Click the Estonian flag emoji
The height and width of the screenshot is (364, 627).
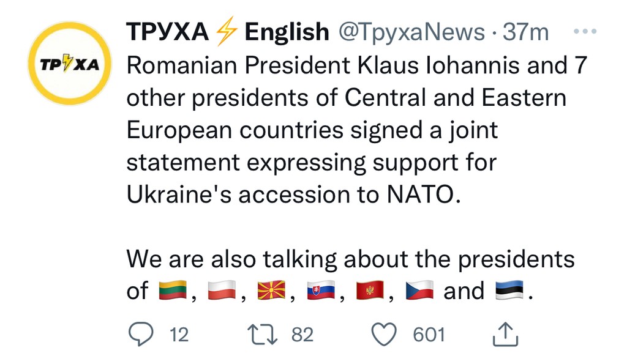[x=509, y=291]
